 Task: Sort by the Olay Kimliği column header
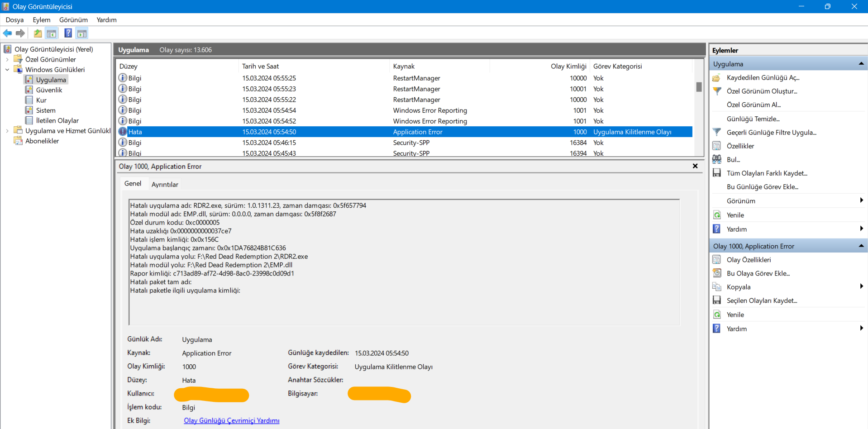coord(539,66)
